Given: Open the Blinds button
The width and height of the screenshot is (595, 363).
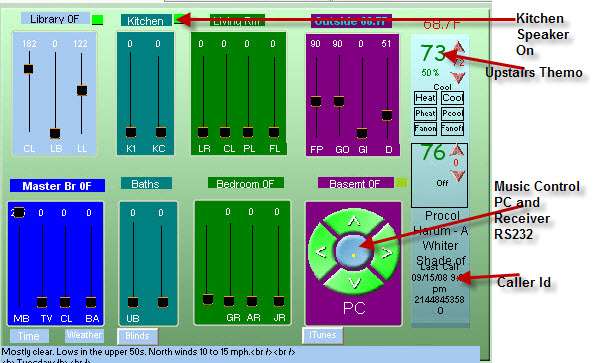Looking at the screenshot, I should tap(137, 336).
